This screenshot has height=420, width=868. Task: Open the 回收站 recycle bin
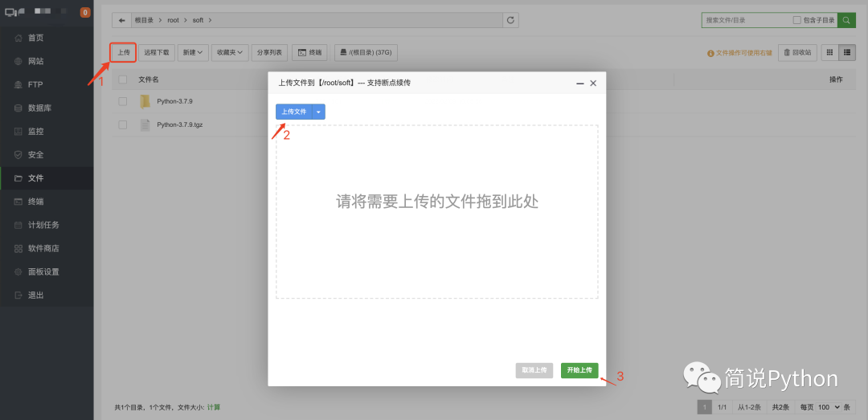(798, 52)
